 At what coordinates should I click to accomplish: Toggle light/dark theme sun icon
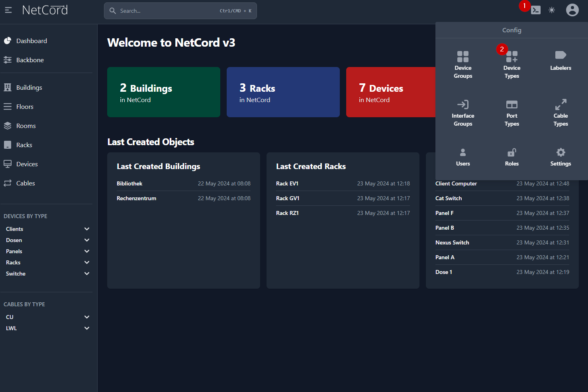551,10
